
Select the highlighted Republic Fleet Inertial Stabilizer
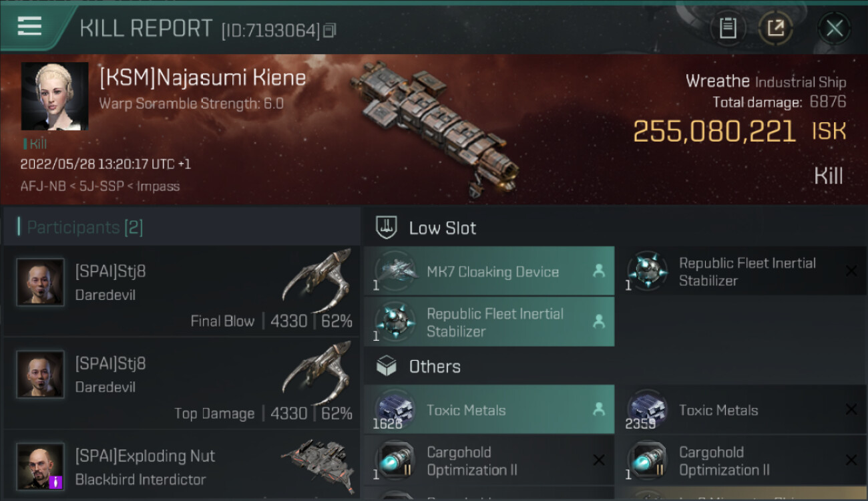point(489,322)
